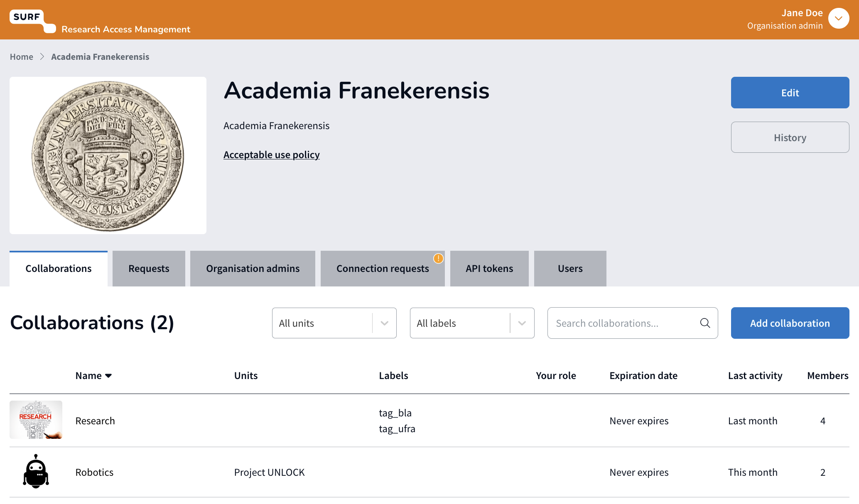Switch to the Requests tab
859x504 pixels.
tap(149, 269)
